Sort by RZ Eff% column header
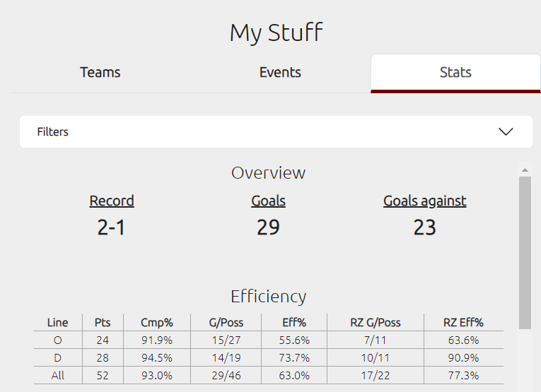This screenshot has height=392, width=541. (x=463, y=322)
